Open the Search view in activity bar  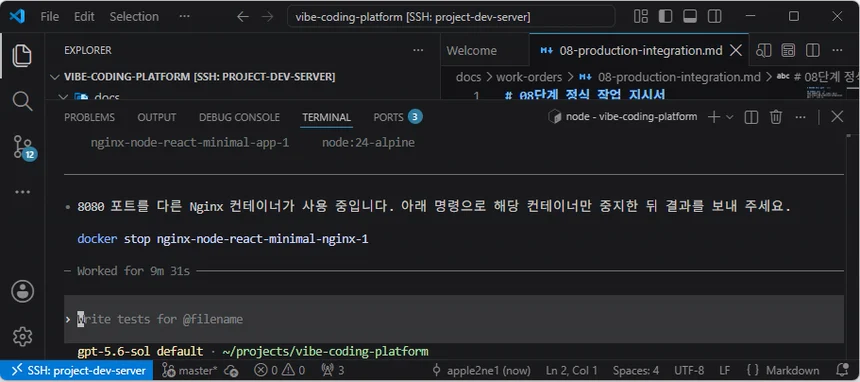22,101
